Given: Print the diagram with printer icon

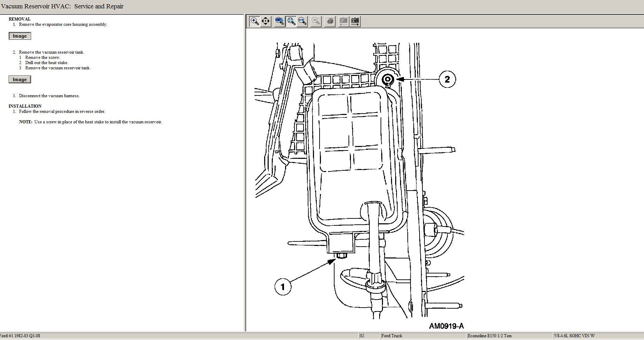Looking at the screenshot, I should (x=330, y=21).
